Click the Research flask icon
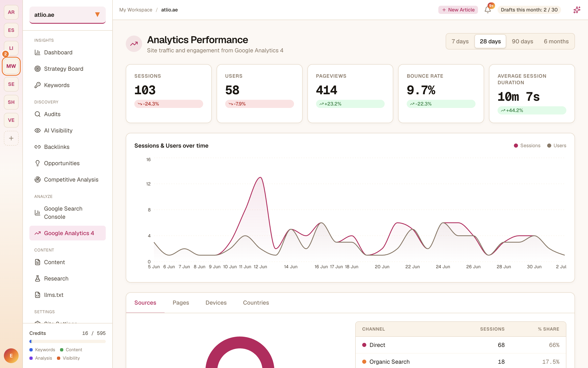This screenshot has height=368, width=588. (37, 278)
